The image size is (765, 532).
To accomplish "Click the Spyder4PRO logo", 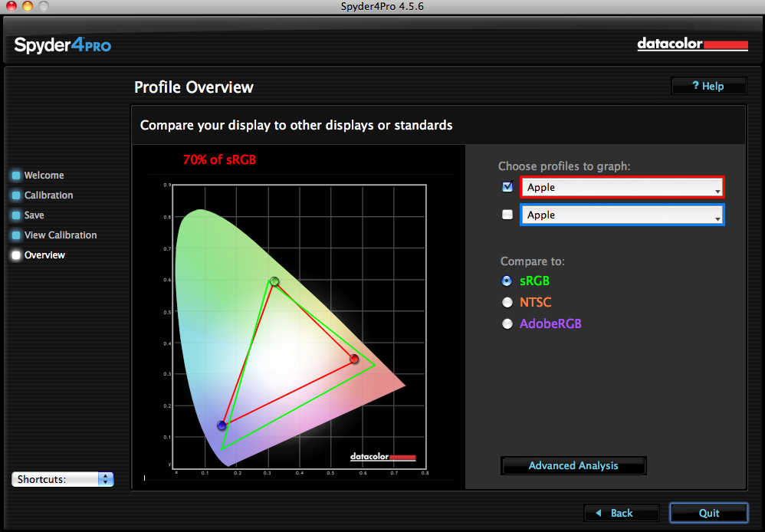I will pyautogui.click(x=62, y=45).
